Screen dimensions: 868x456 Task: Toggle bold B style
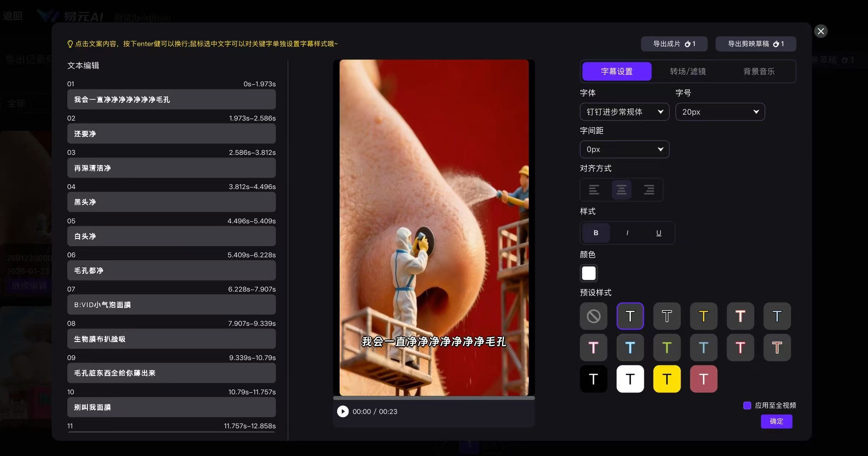[596, 233]
